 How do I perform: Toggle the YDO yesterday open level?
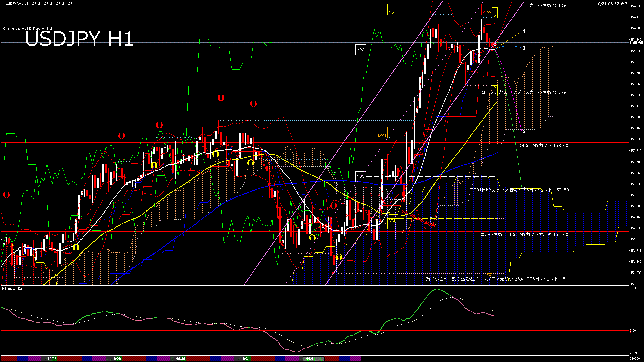coord(361,176)
